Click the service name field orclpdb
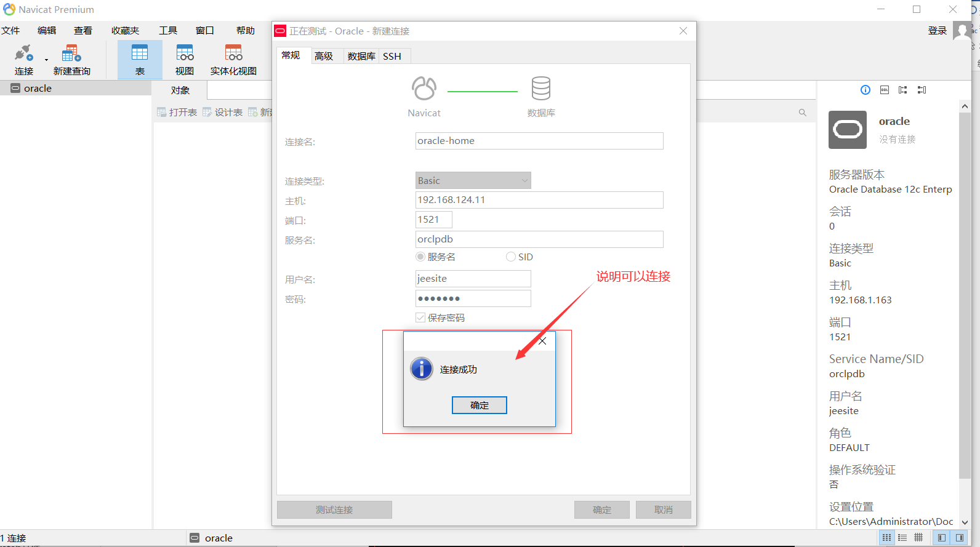This screenshot has width=980, height=547. 539,239
